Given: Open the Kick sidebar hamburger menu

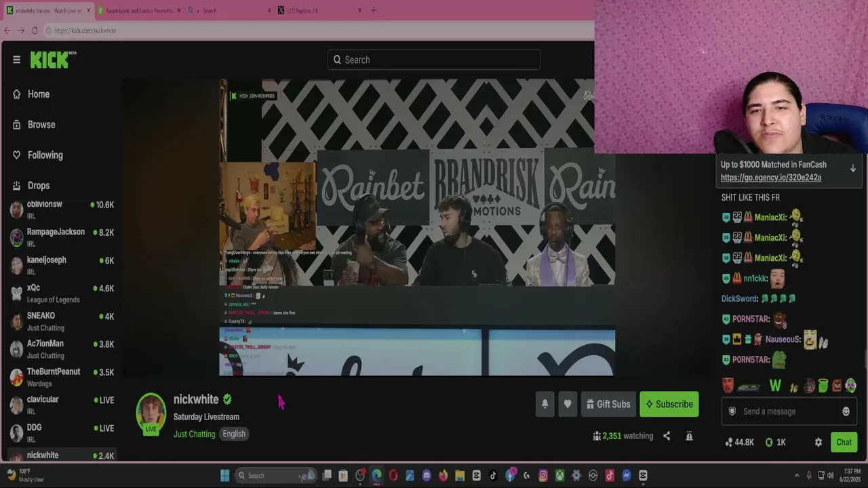Looking at the screenshot, I should pyautogui.click(x=16, y=60).
